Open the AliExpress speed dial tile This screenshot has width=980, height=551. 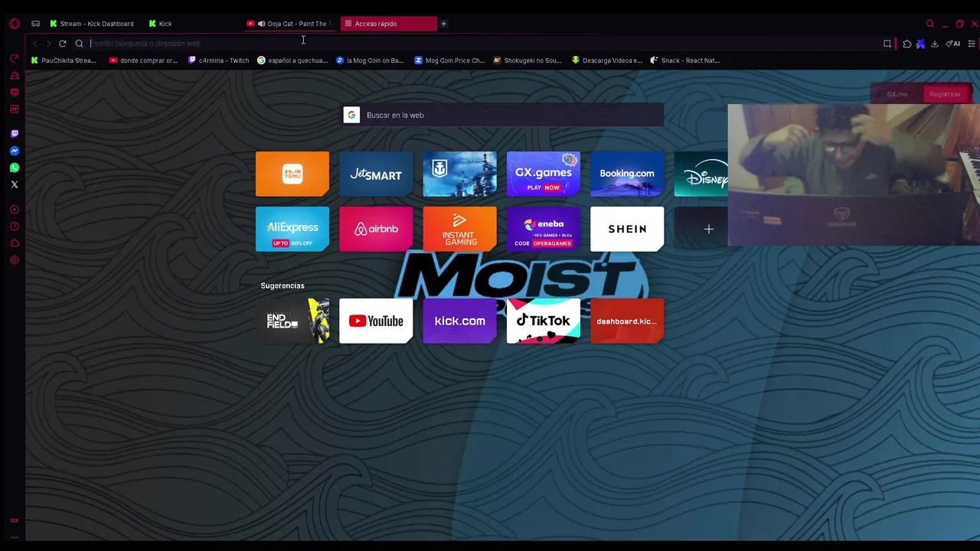tap(292, 229)
